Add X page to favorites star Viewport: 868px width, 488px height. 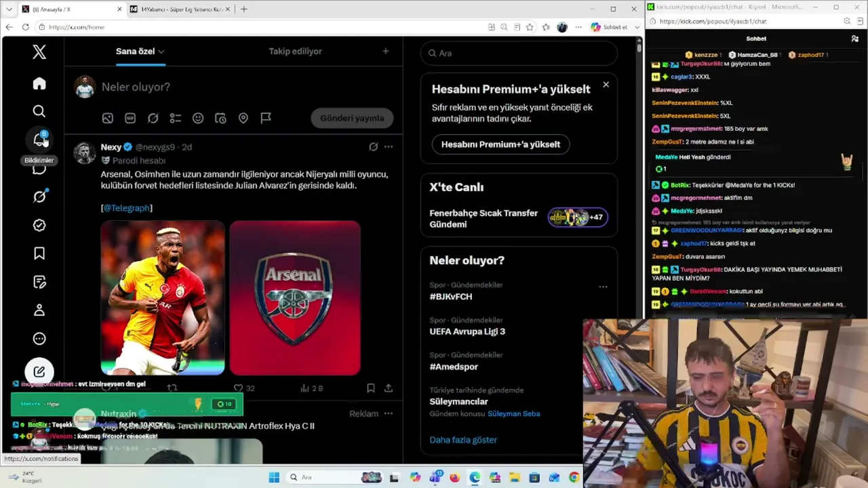click(x=530, y=27)
